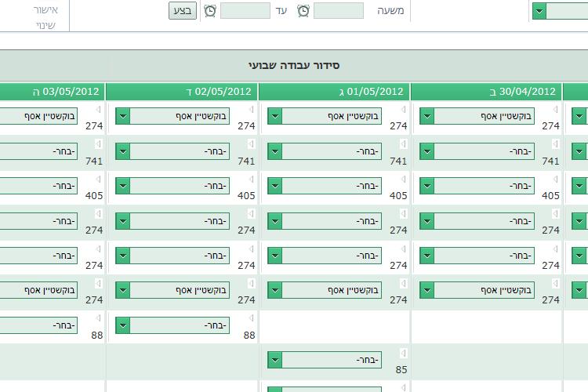The image size is (588, 392).
Task: Click the small arrow icon in the 405 cell under 03/05/2012
Action: (98, 179)
